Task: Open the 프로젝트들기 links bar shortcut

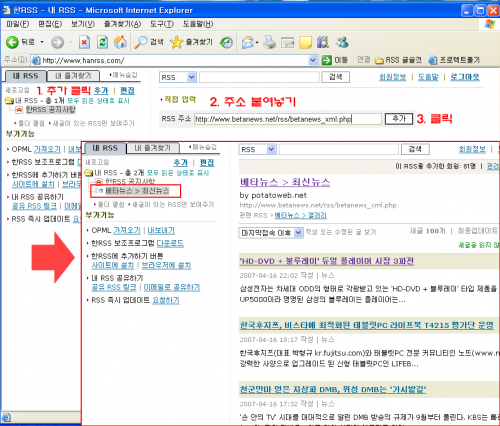Action: point(454,60)
